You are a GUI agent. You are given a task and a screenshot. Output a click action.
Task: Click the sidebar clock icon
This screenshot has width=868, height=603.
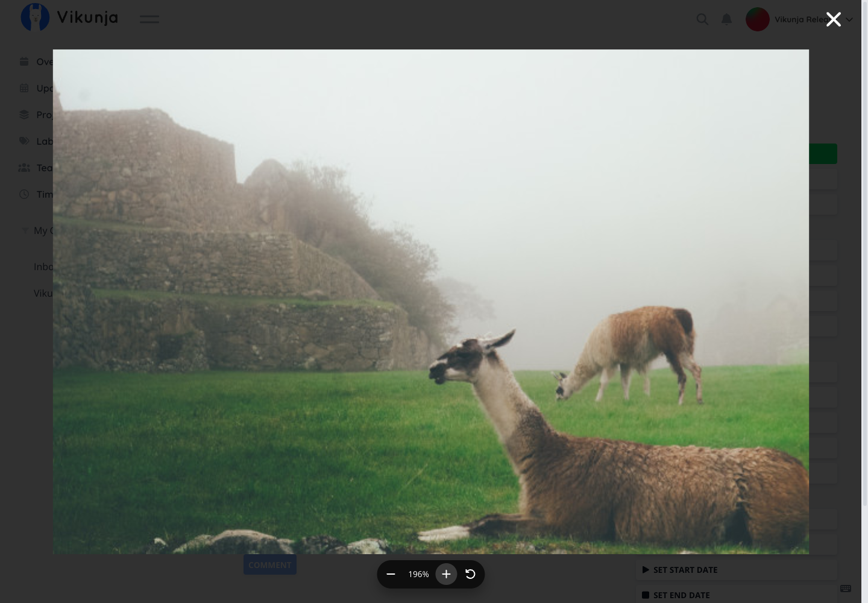pyautogui.click(x=24, y=194)
